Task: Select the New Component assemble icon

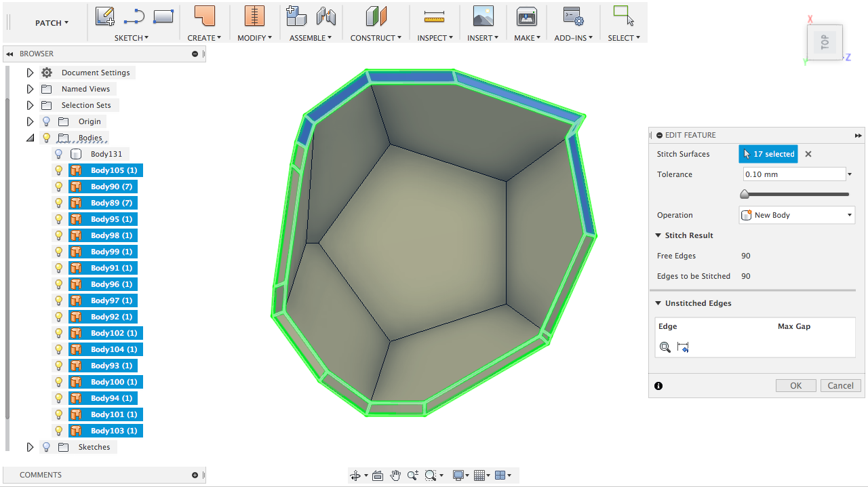Action: 296,16
